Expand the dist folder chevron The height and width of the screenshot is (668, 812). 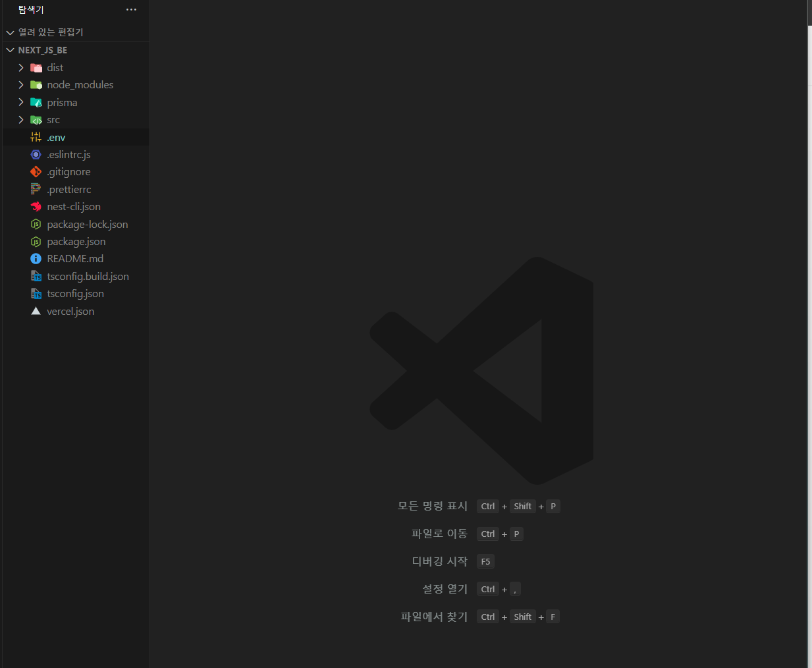point(21,68)
